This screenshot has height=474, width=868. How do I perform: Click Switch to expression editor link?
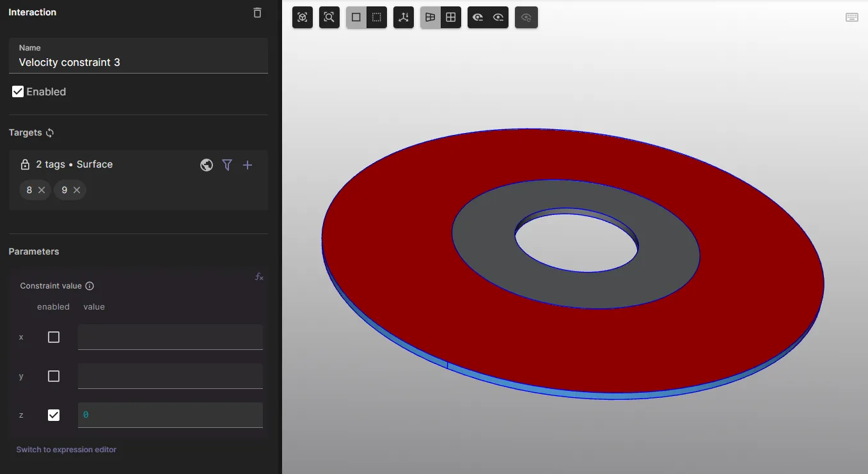coord(67,450)
